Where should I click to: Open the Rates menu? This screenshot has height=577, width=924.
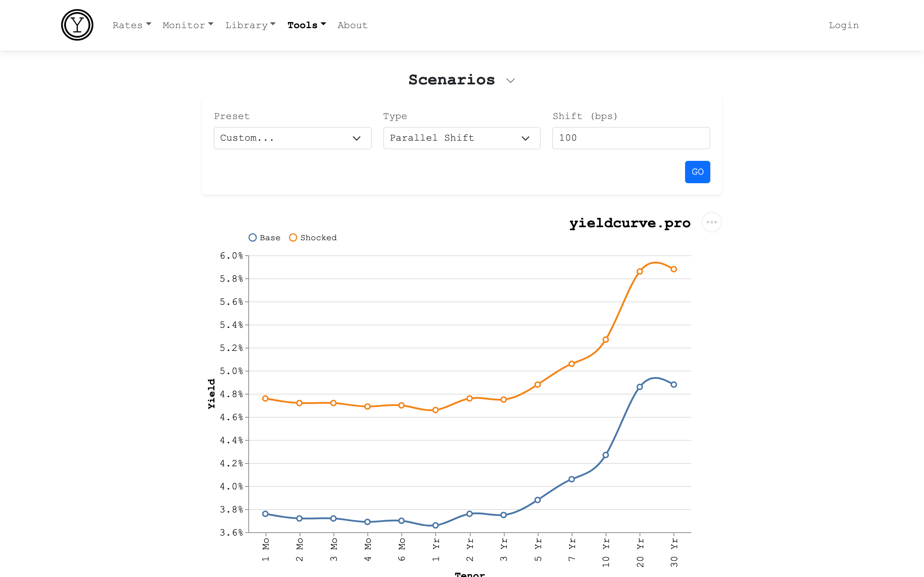click(132, 25)
